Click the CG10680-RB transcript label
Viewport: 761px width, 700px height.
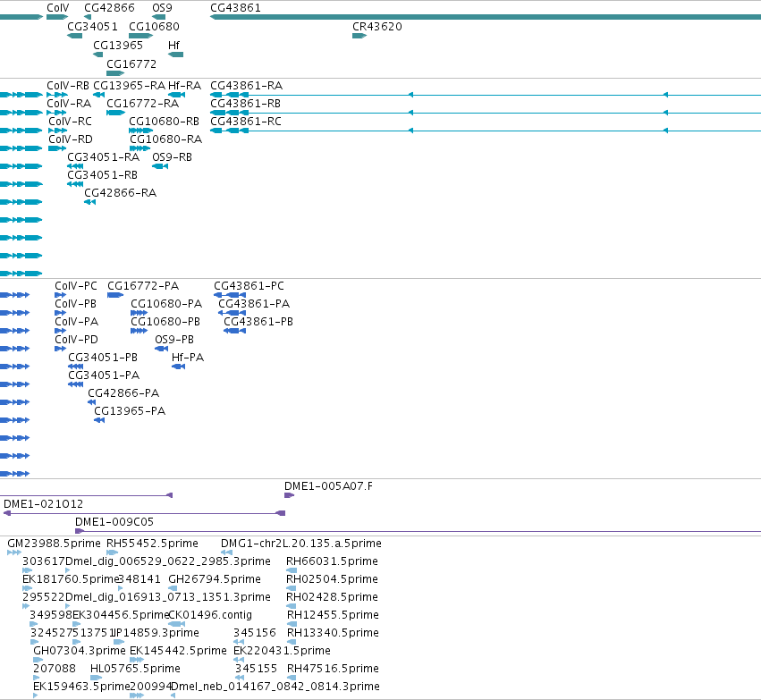click(164, 122)
